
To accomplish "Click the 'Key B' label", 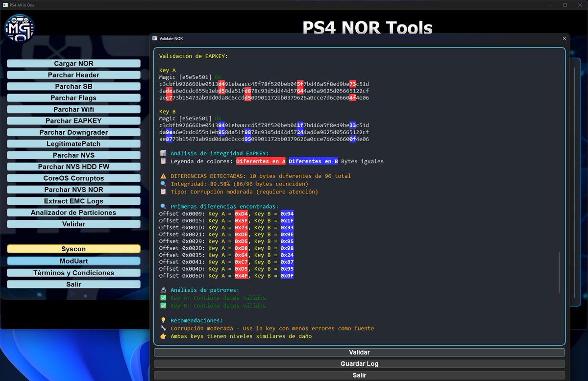I will tap(167, 112).
